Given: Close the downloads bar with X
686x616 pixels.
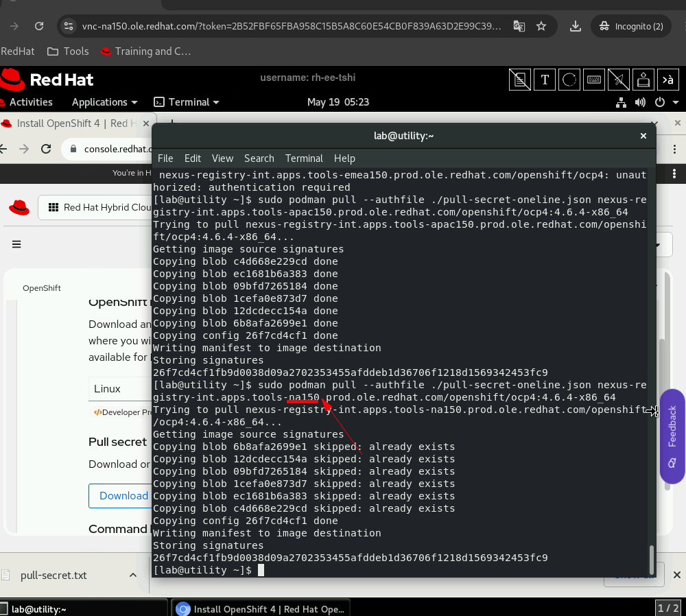Looking at the screenshot, I should pos(676,575).
